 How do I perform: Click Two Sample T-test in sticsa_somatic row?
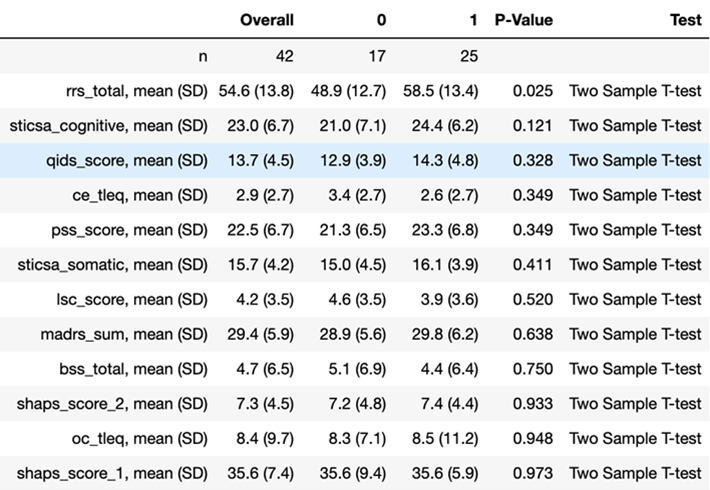[x=635, y=265]
